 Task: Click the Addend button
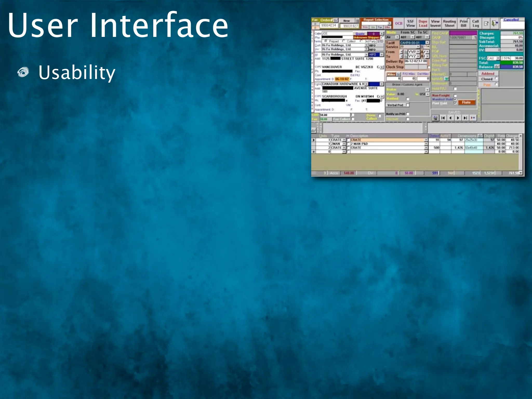[x=488, y=74]
